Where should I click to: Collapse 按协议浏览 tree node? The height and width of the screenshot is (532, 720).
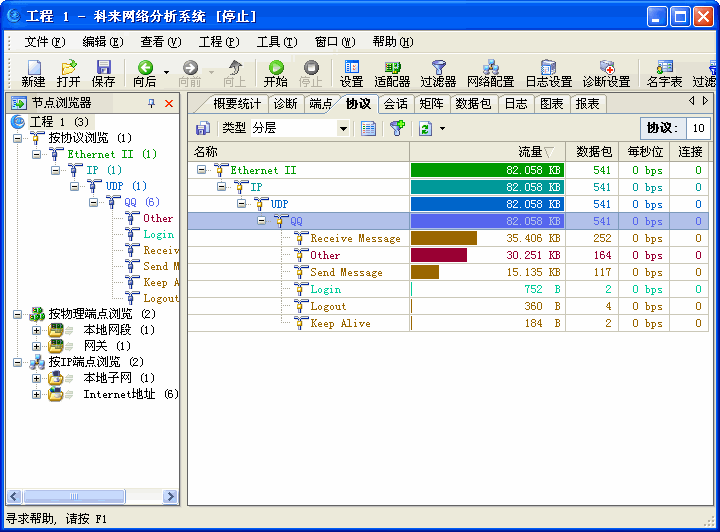click(x=17, y=138)
